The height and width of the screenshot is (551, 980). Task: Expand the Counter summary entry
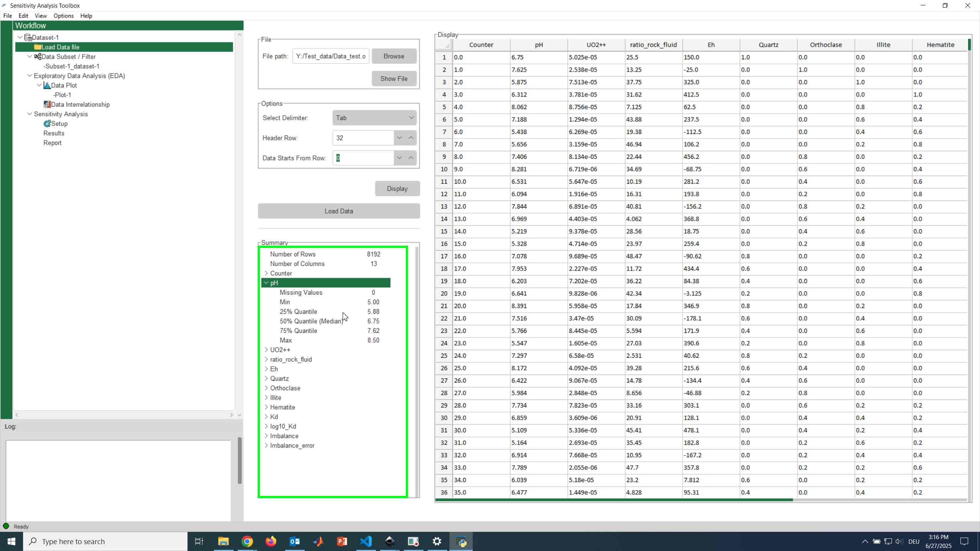tap(266, 273)
